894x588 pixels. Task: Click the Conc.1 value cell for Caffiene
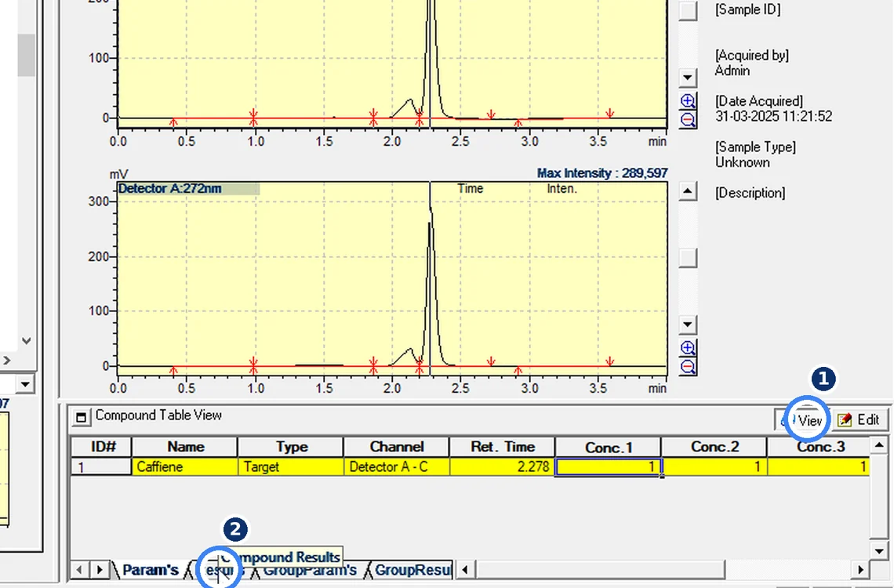pos(609,467)
